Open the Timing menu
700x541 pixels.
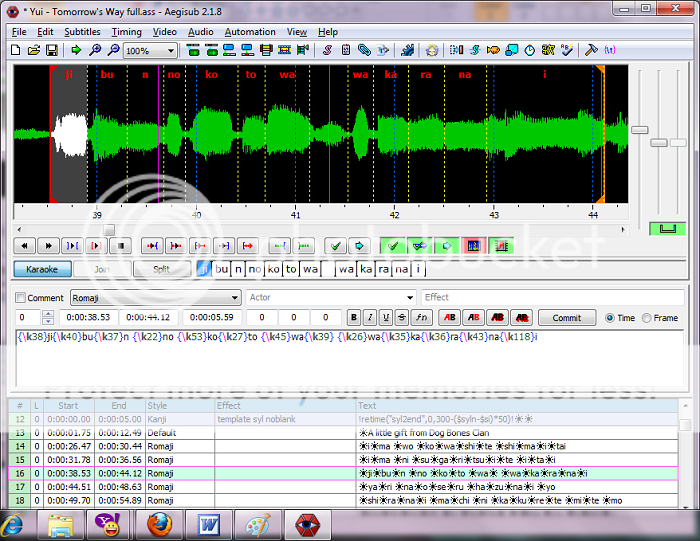tap(126, 32)
